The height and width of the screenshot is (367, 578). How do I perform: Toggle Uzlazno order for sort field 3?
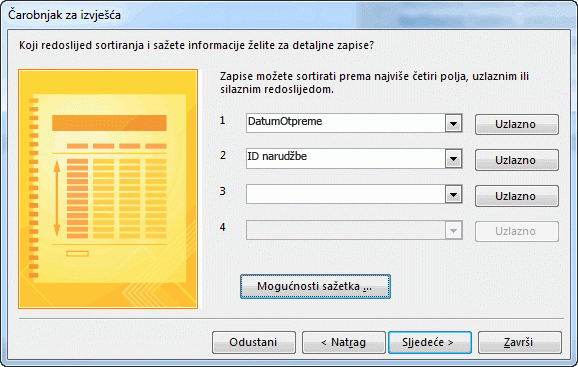point(516,196)
